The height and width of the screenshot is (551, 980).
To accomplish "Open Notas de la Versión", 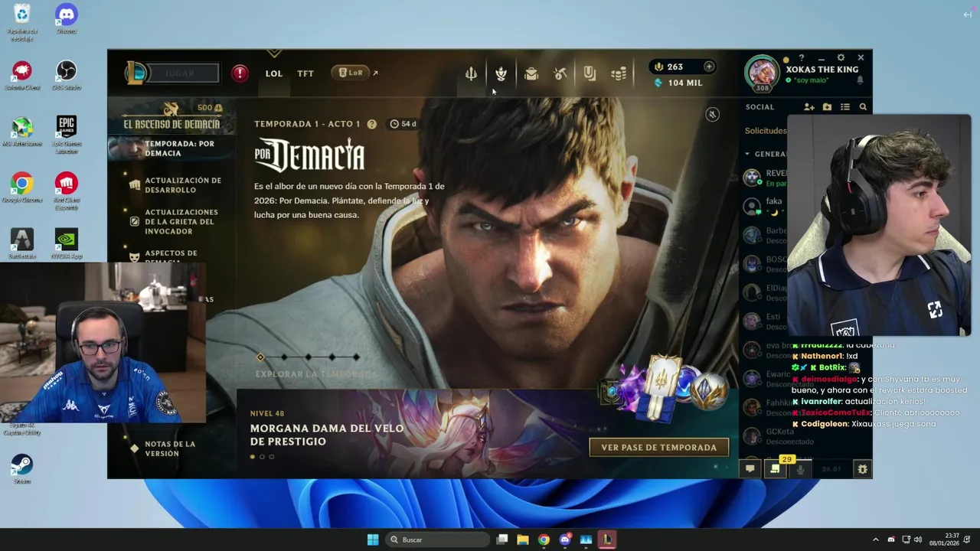I will 162,448.
